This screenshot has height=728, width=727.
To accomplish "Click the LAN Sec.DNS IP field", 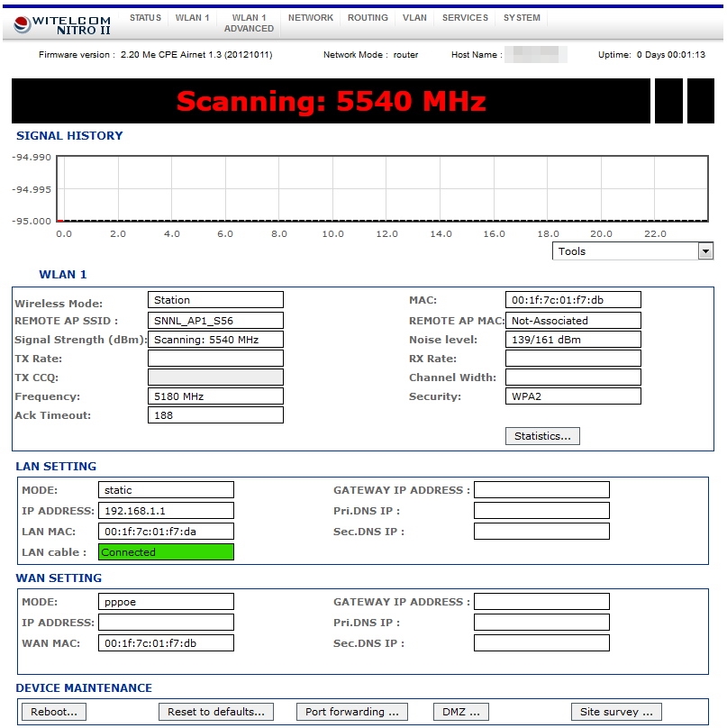I will (541, 532).
